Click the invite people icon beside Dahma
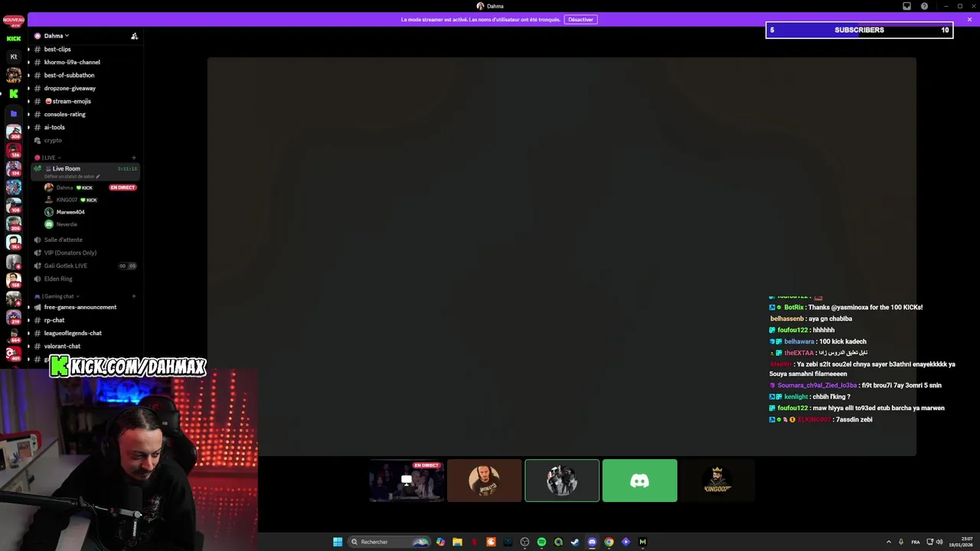Viewport: 980px width, 551px height. pos(134,36)
